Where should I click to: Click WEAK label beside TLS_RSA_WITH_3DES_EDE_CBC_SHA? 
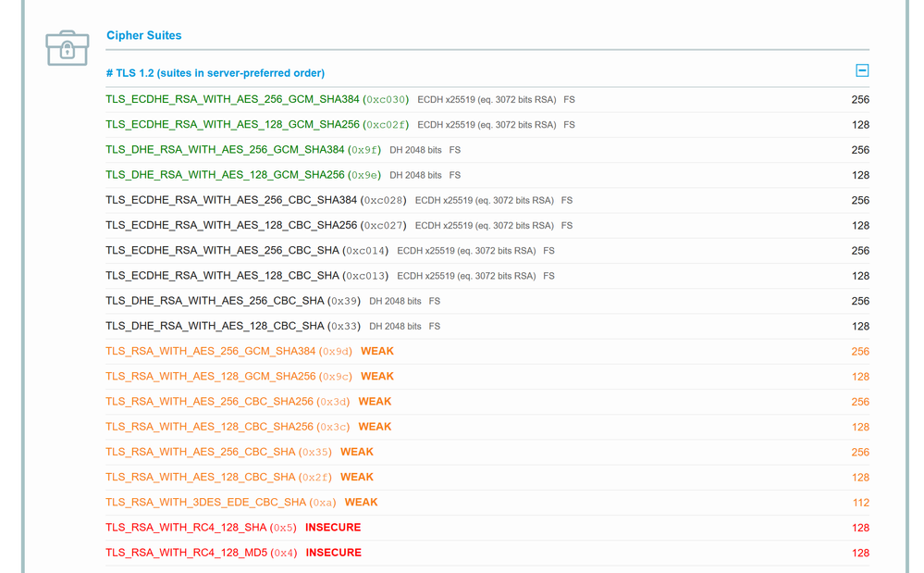[x=361, y=503]
